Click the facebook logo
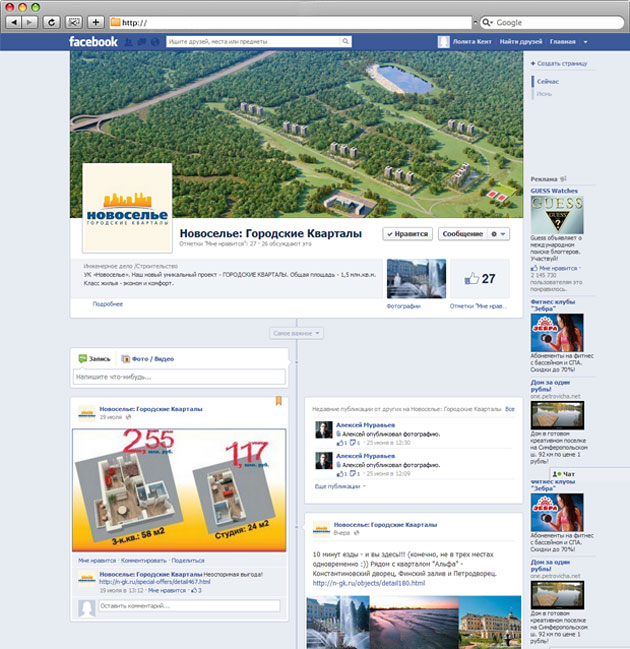This screenshot has width=630, height=649. pyautogui.click(x=93, y=42)
